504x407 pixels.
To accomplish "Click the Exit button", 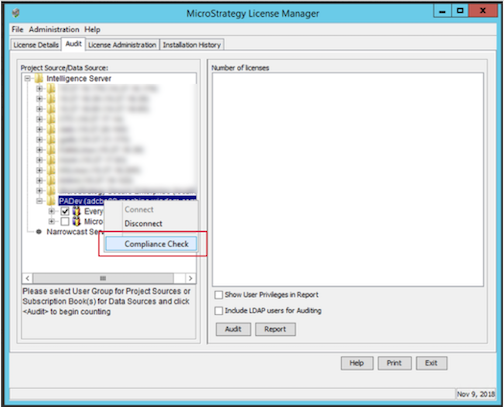I will click(431, 363).
